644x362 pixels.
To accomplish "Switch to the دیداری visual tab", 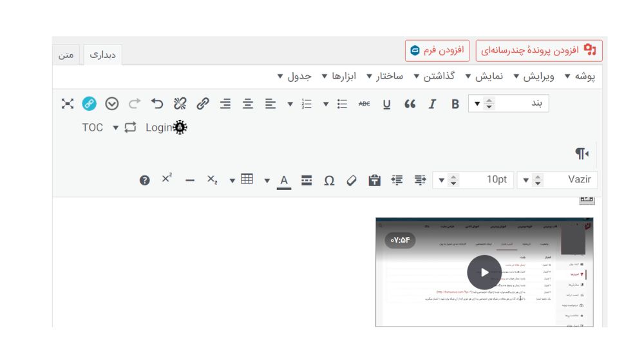I will click(102, 55).
